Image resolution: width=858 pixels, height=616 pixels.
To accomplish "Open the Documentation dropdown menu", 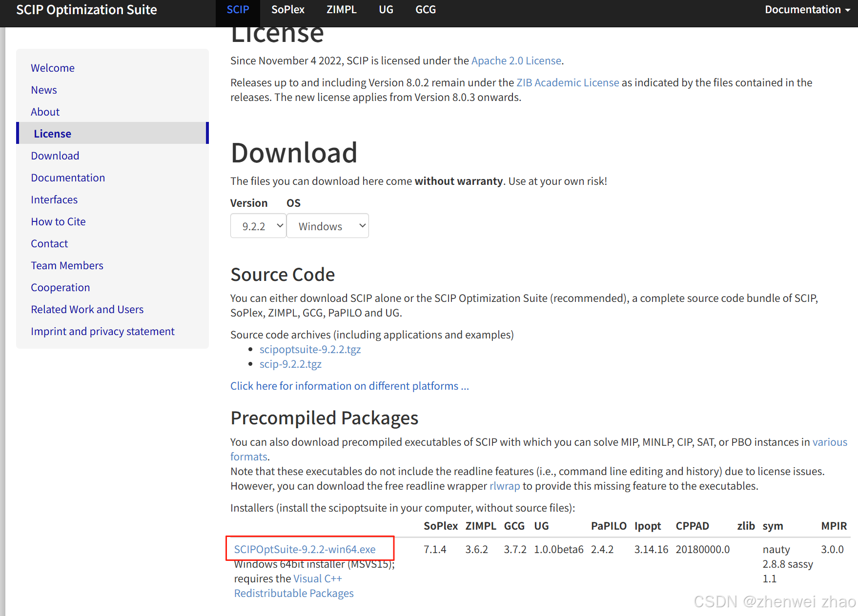I will point(803,9).
